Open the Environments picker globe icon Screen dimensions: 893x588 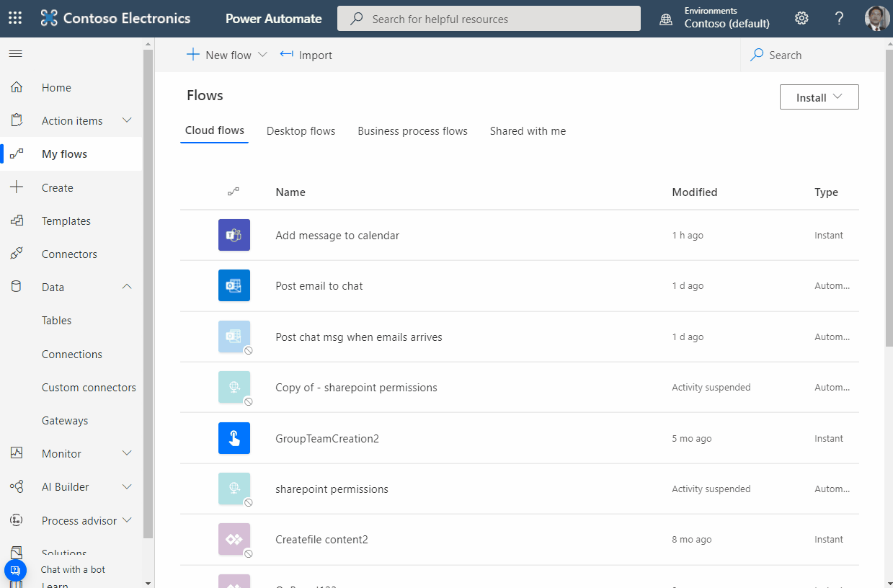point(666,19)
